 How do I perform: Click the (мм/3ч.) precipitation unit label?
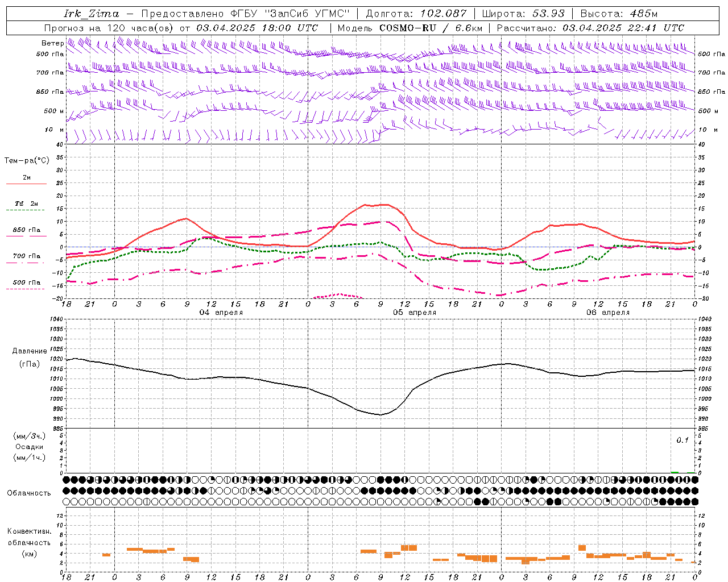(x=30, y=436)
